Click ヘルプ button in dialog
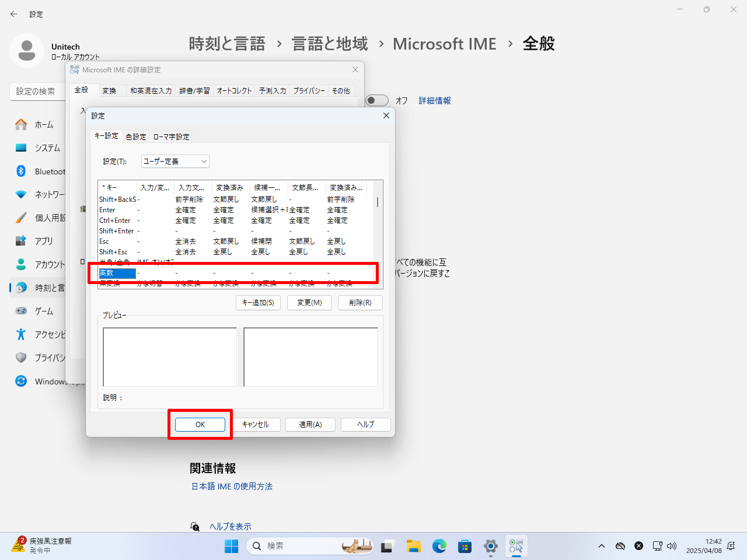 365,425
